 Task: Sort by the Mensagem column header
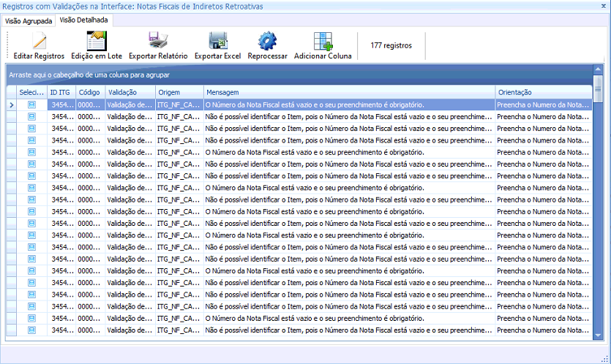pos(348,93)
